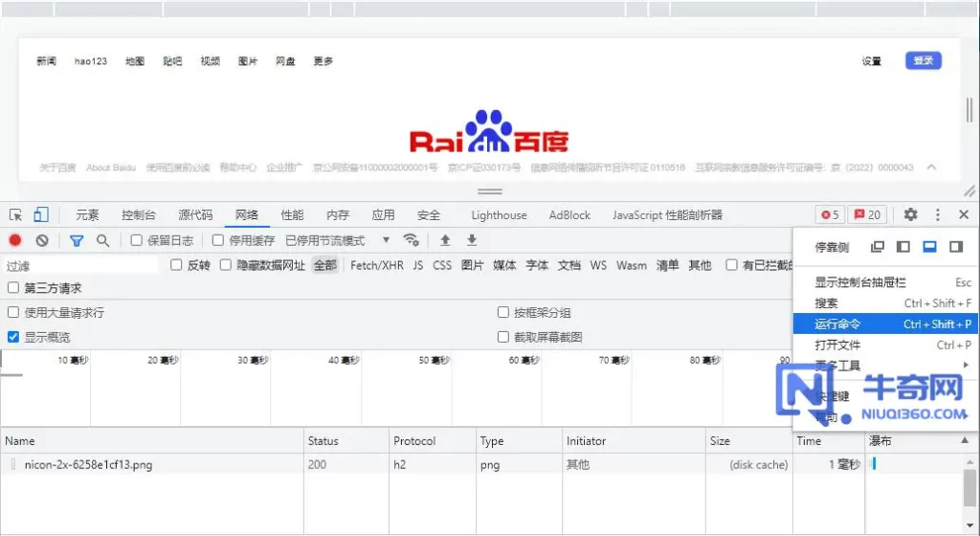
Task: Select the 网络 tab
Action: 247,215
